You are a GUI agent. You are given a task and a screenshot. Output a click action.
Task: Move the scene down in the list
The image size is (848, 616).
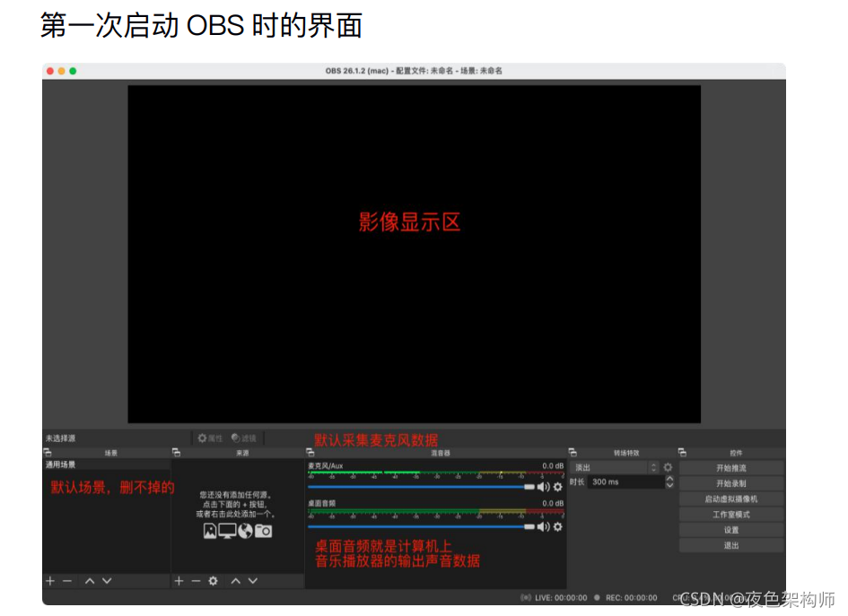coord(107,581)
